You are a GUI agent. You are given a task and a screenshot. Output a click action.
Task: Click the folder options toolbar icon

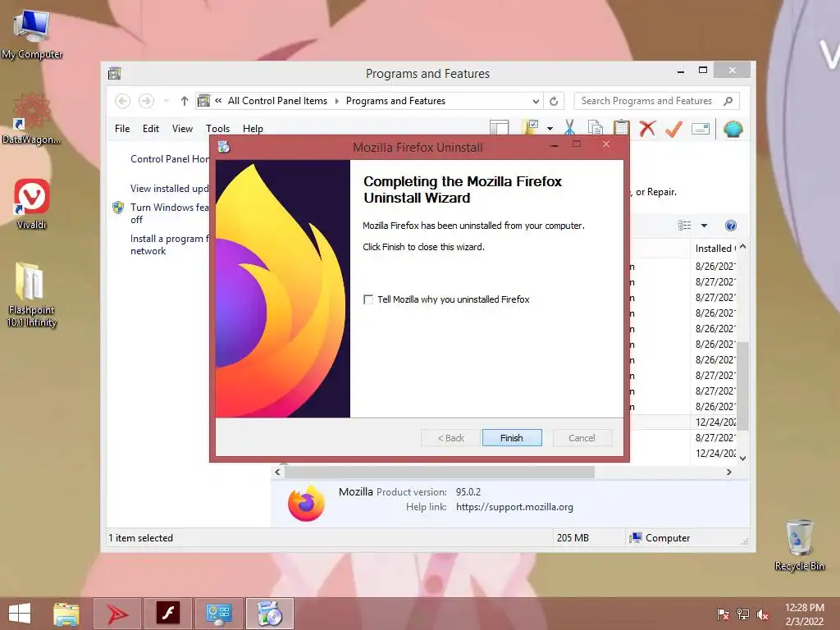(x=530, y=127)
